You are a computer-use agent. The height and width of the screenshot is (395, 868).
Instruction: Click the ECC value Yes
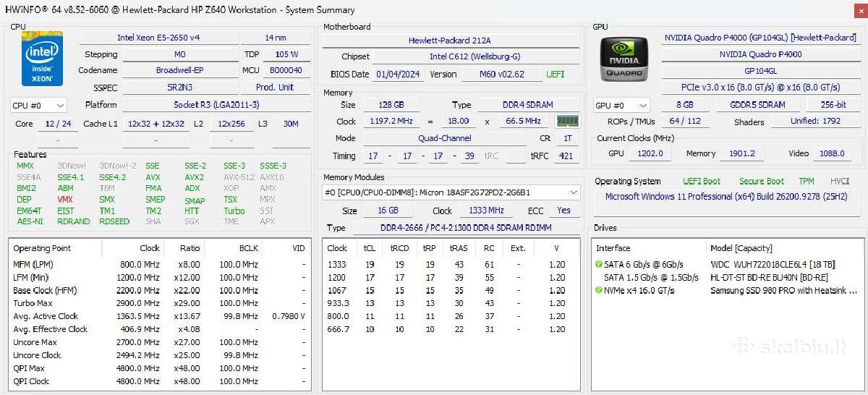pos(564,211)
